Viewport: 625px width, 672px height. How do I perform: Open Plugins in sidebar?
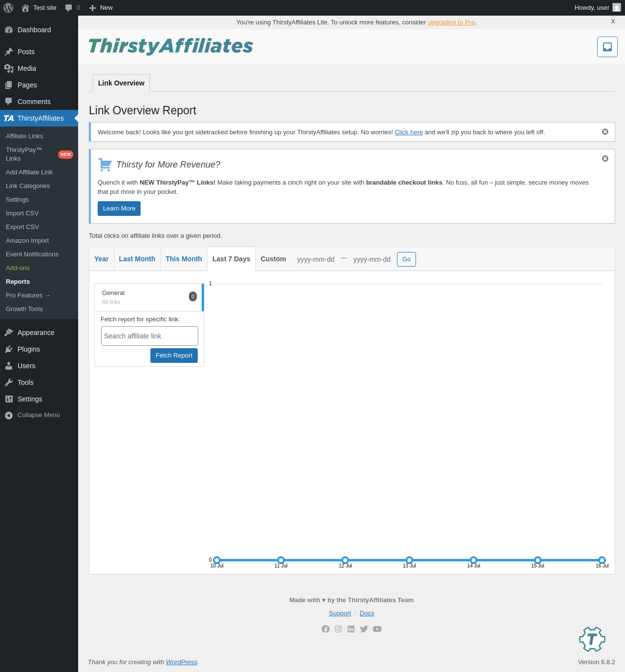pyautogui.click(x=39, y=349)
